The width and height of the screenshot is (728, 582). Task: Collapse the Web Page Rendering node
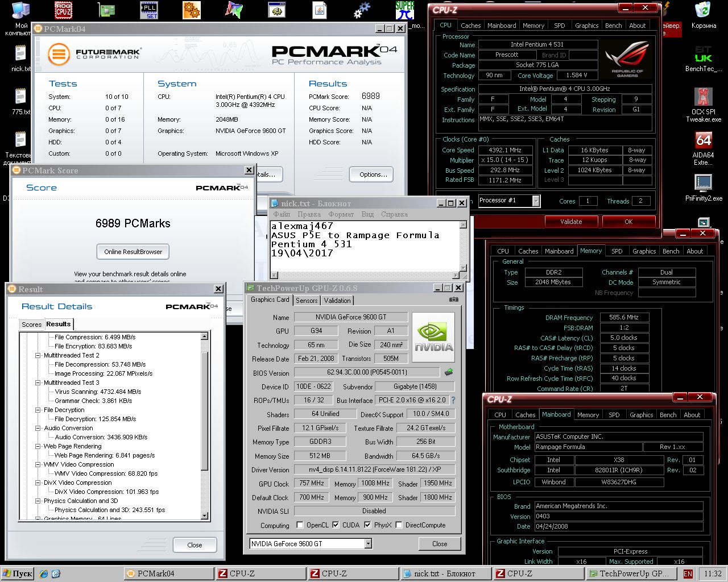click(x=38, y=446)
